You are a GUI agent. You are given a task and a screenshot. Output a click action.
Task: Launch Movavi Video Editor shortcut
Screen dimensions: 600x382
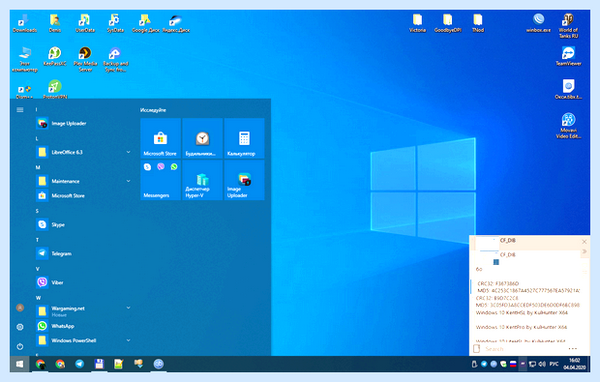568,125
